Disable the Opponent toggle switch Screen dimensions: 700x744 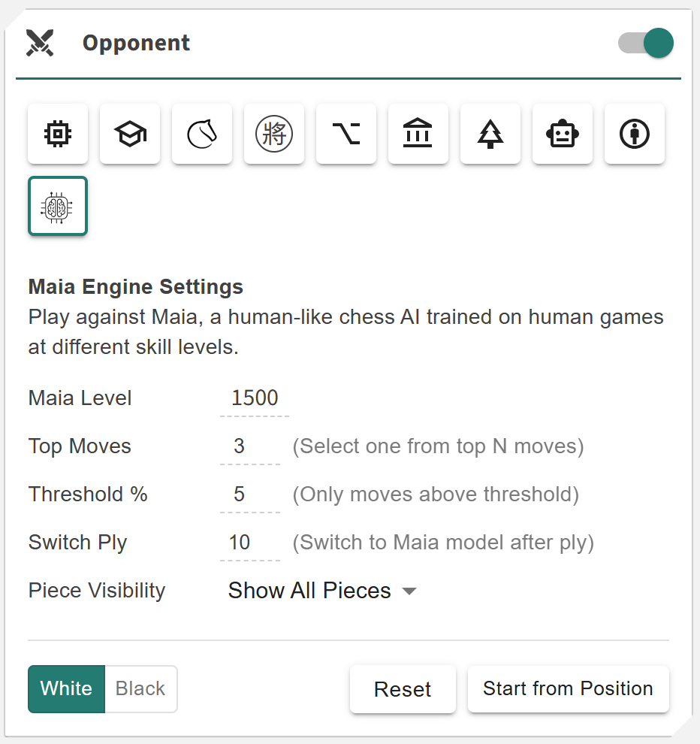(x=646, y=43)
